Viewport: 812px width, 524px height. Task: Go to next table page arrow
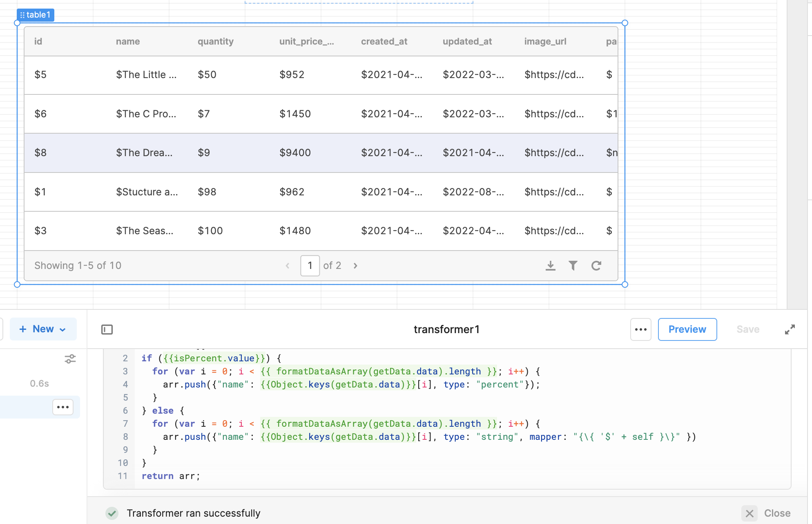tap(355, 266)
